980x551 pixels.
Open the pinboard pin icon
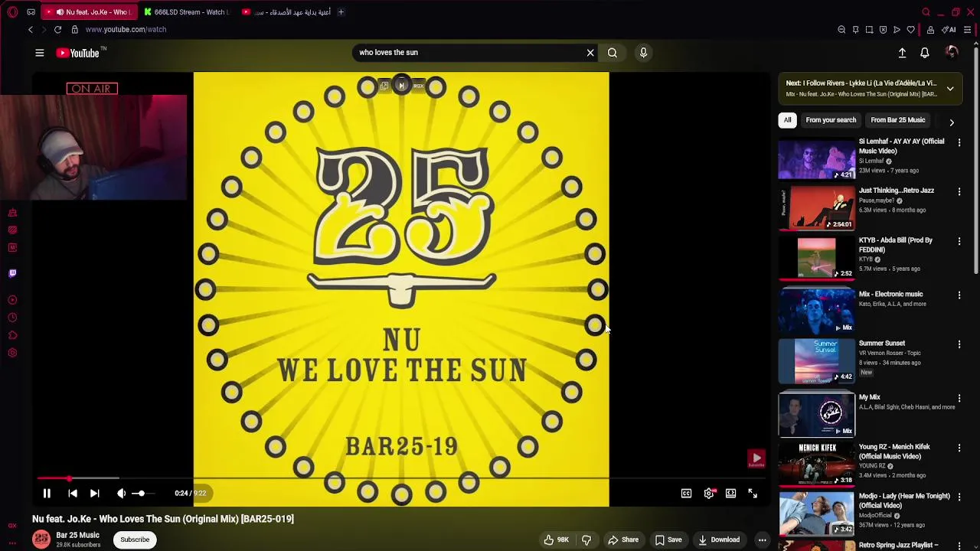(x=855, y=30)
